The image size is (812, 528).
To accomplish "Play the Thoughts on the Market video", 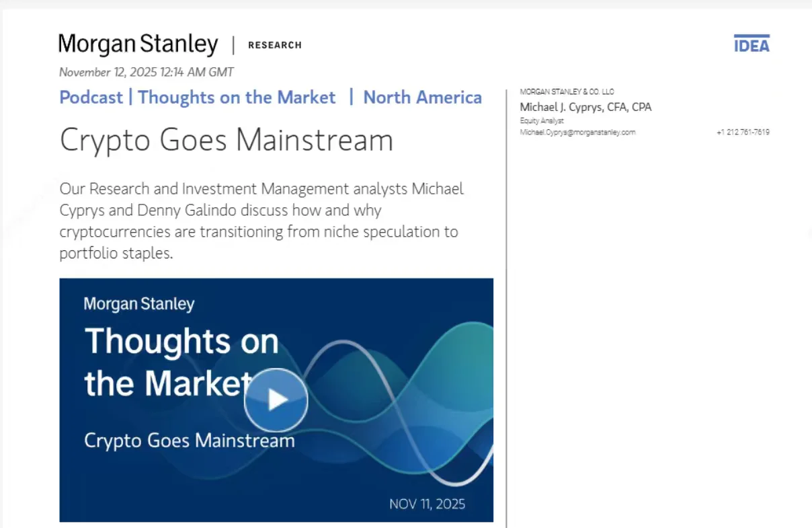I will point(276,400).
